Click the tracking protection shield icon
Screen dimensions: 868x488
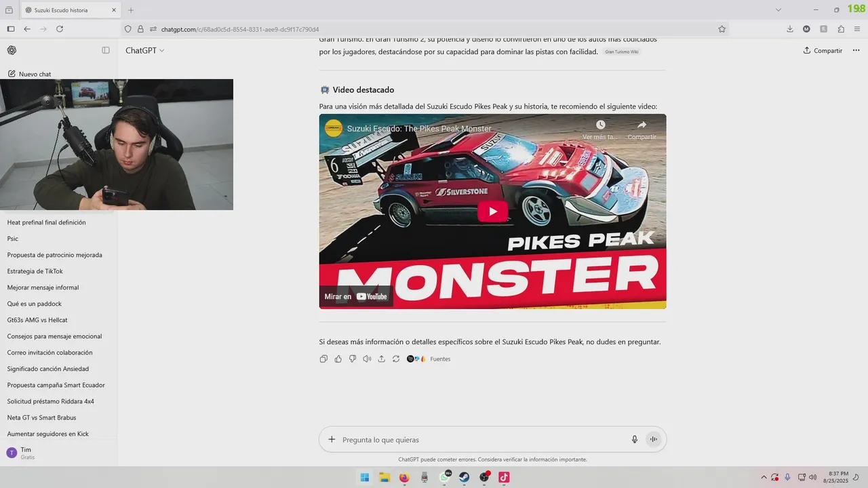point(127,29)
